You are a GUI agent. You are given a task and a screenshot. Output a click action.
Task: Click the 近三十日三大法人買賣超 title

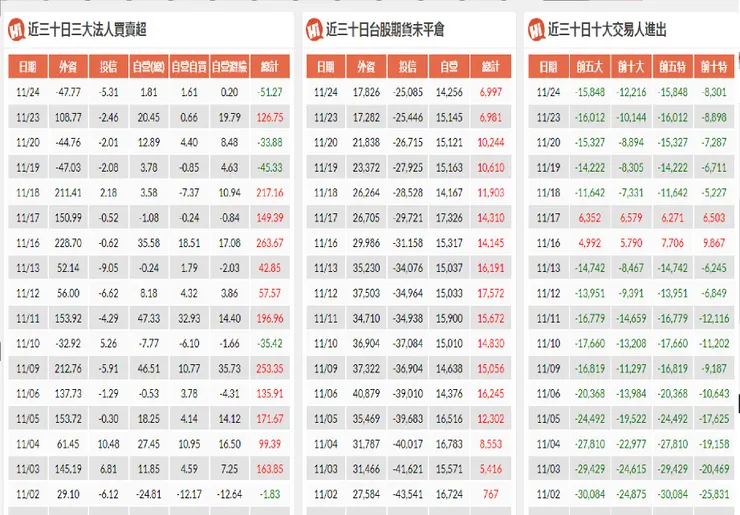tap(87, 30)
